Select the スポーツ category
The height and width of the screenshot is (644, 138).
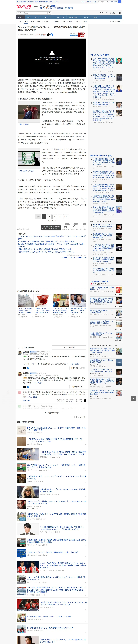[x=56, y=21]
